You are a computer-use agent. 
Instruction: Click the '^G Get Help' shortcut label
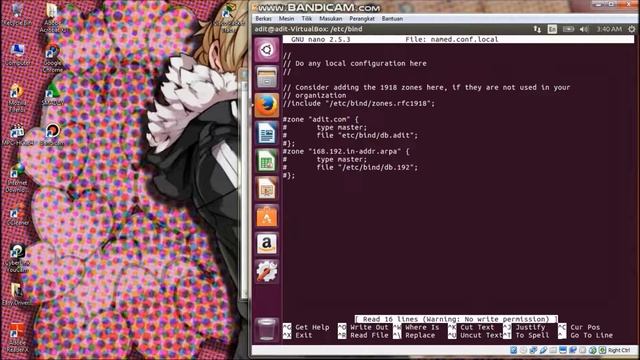point(306,327)
